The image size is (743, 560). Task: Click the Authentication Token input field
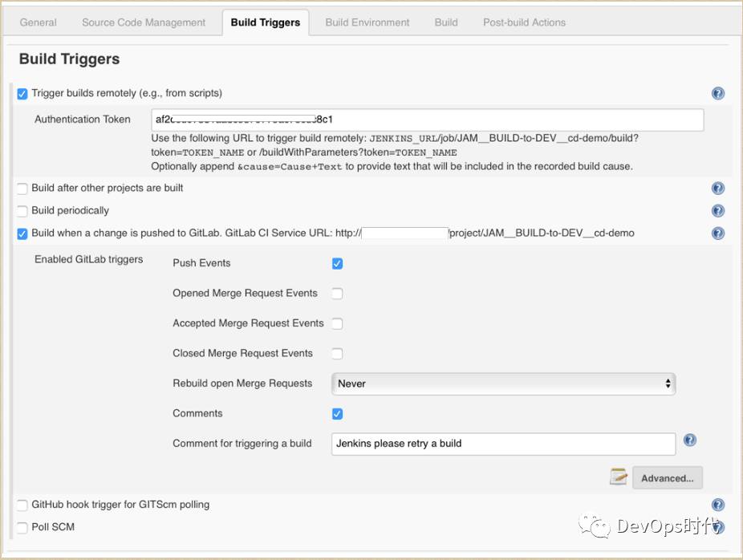pyautogui.click(x=428, y=120)
